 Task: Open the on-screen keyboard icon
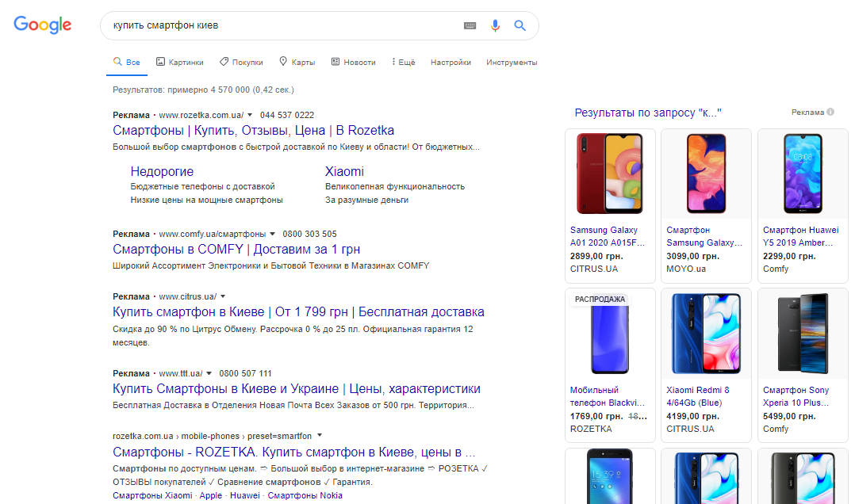click(470, 25)
